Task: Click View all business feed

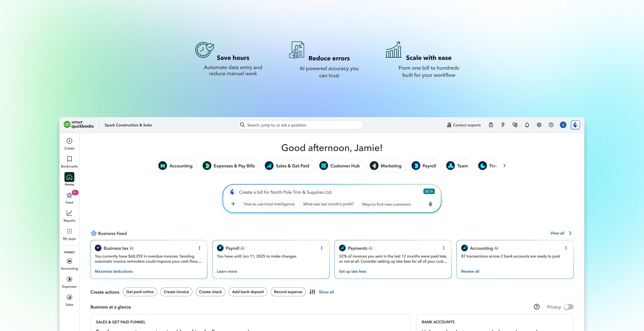Action: pyautogui.click(x=557, y=233)
